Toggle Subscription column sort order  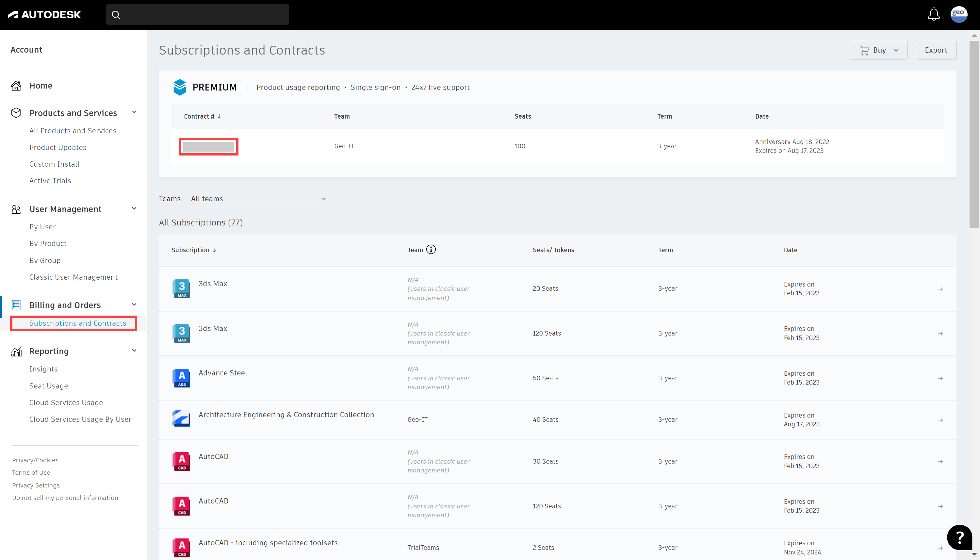[x=214, y=250]
